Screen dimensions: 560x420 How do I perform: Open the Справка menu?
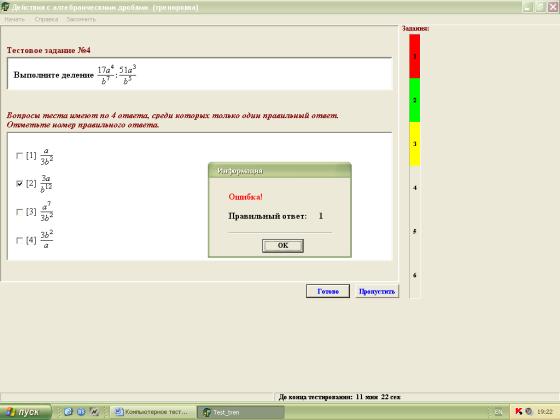coord(46,19)
